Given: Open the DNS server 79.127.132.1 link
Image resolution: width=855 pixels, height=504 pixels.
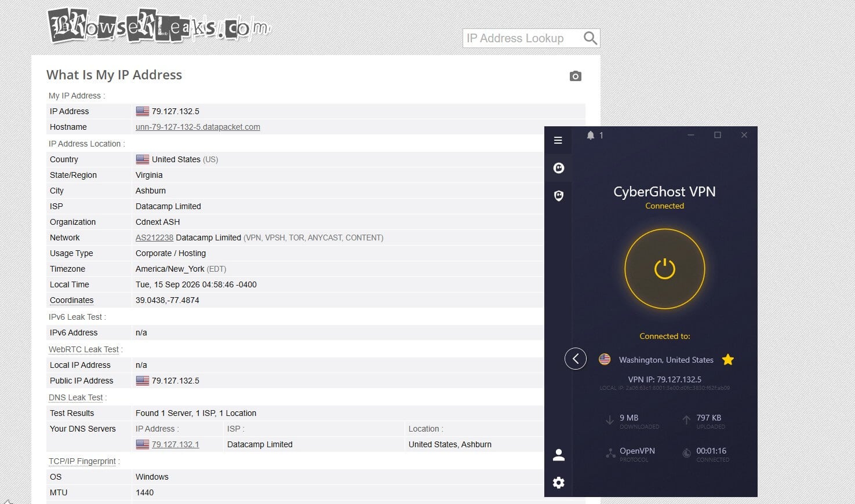Looking at the screenshot, I should coord(175,444).
